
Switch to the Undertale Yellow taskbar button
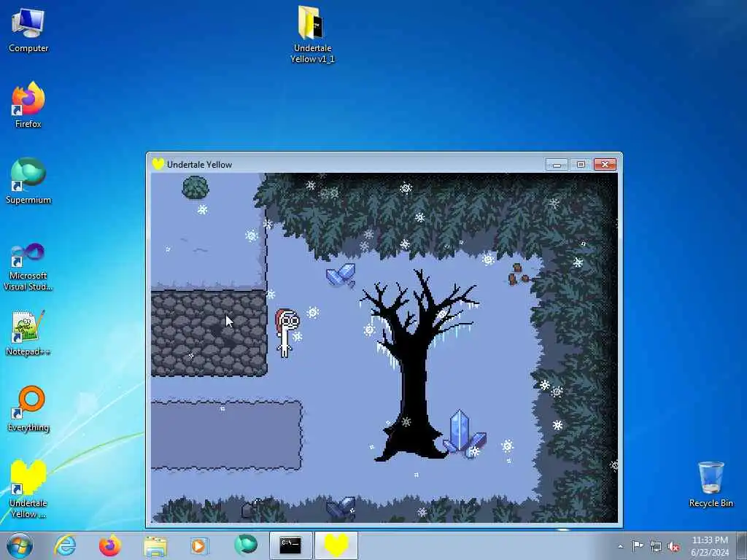[336, 545]
